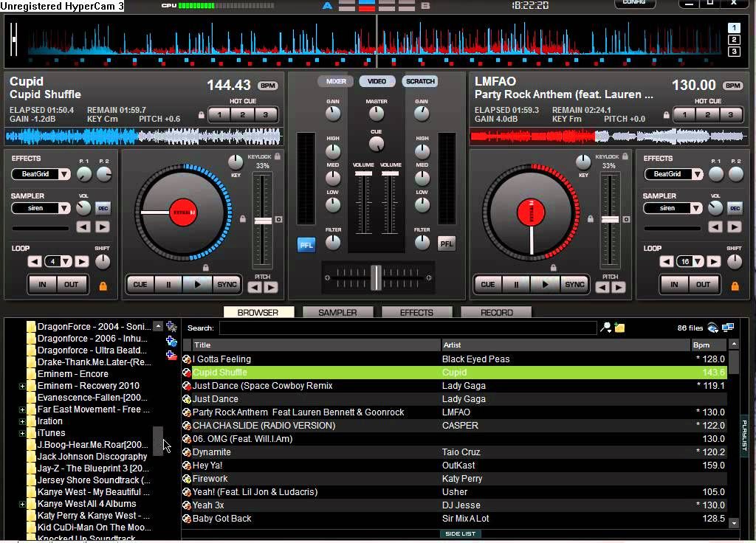Click the left deck hot cue lock icon

tap(201, 115)
